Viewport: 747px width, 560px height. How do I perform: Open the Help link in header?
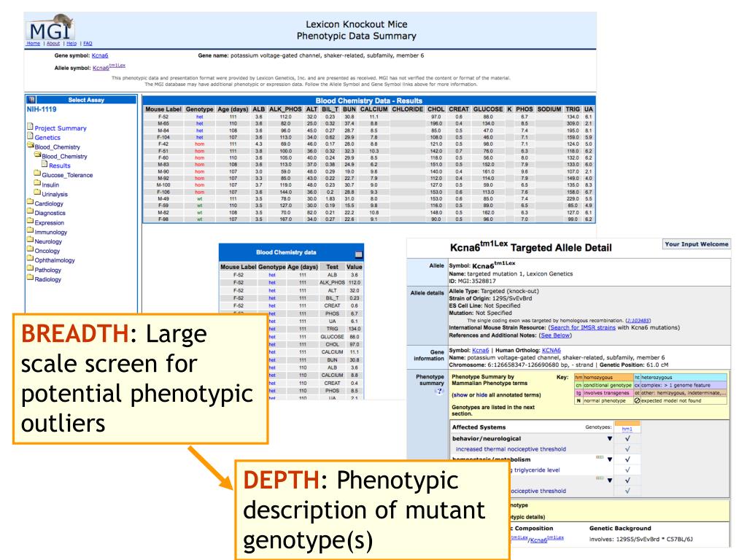tap(71, 43)
